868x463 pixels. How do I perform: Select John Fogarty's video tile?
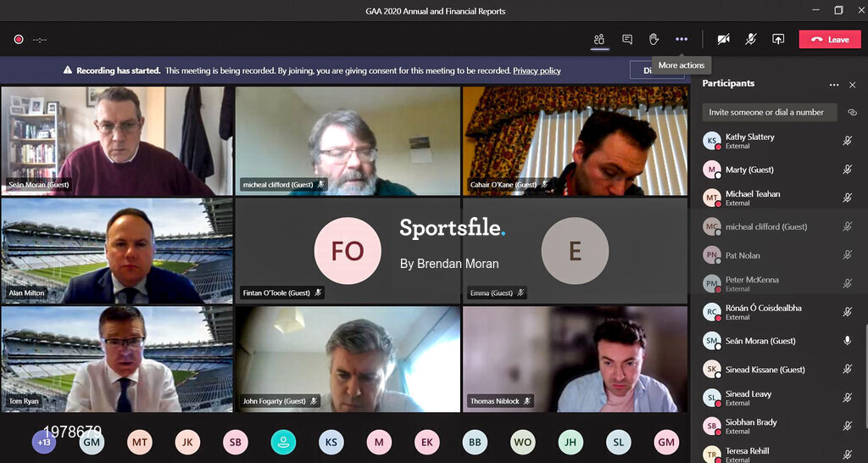pos(348,359)
